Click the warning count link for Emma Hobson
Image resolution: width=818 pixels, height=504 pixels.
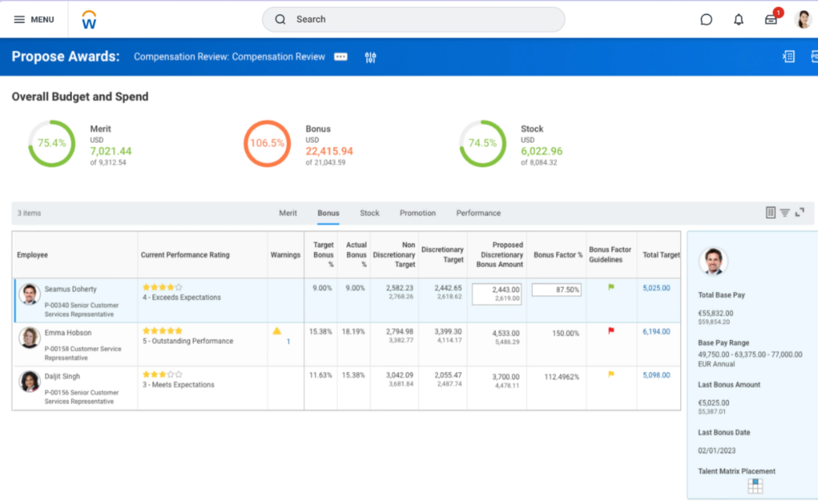click(x=288, y=341)
